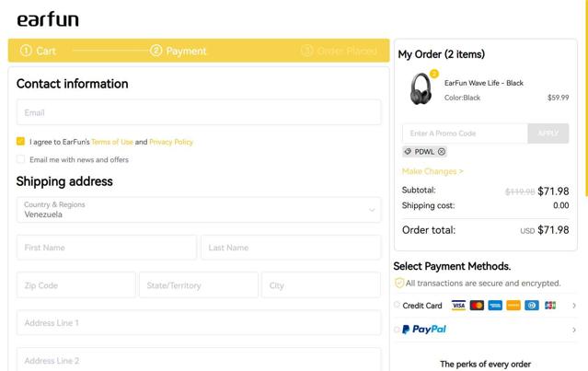Go to the Payment step
This screenshot has width=588, height=371.
[x=179, y=51]
